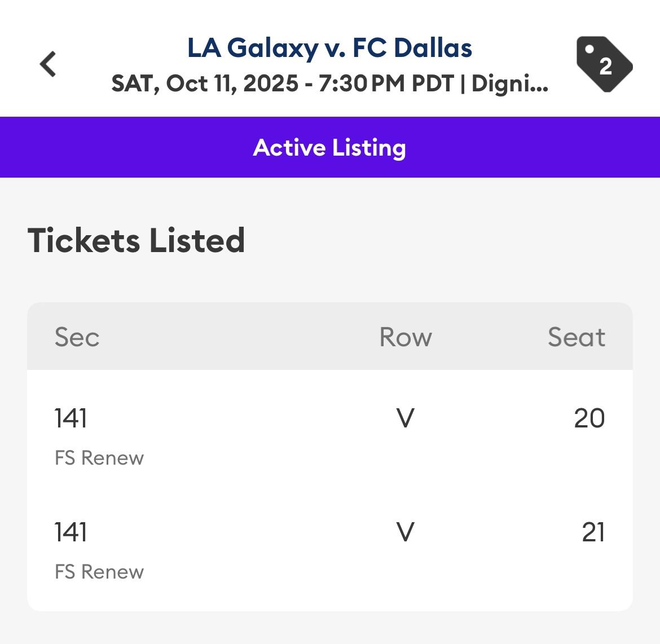660x644 pixels.
Task: Tap the truncated Digni... venue name
Action: tap(509, 83)
